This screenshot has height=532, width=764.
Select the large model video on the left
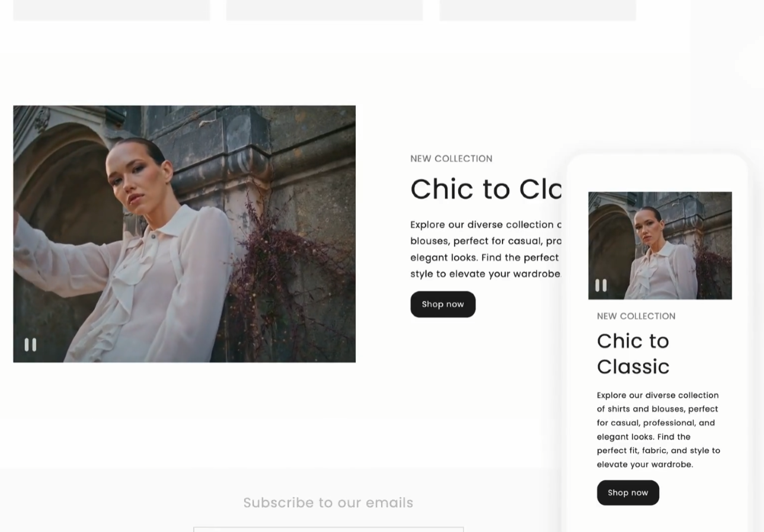[184, 233]
